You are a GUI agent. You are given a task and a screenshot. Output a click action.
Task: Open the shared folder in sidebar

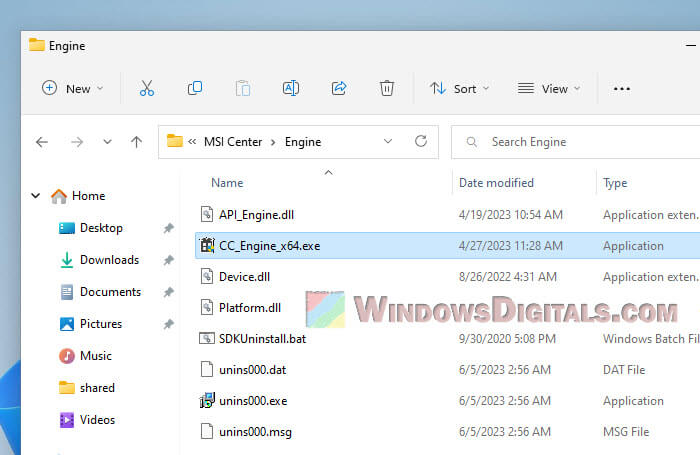coord(97,388)
